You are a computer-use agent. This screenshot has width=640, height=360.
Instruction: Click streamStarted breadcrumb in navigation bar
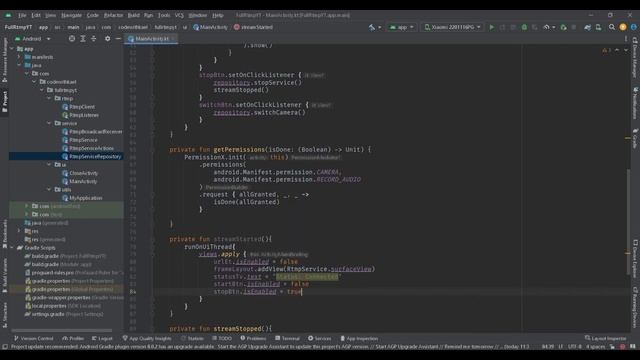pyautogui.click(x=253, y=27)
